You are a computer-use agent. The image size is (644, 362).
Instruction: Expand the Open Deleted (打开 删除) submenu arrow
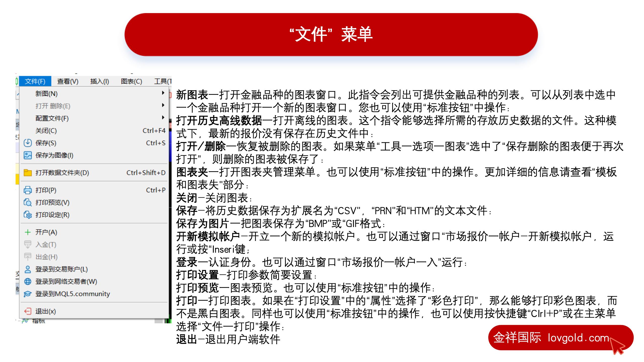(x=163, y=105)
